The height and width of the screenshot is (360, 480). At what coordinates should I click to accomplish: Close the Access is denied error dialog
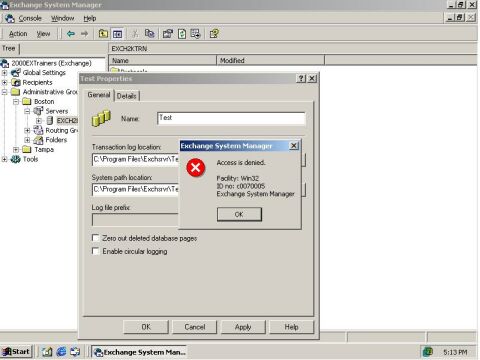point(294,146)
